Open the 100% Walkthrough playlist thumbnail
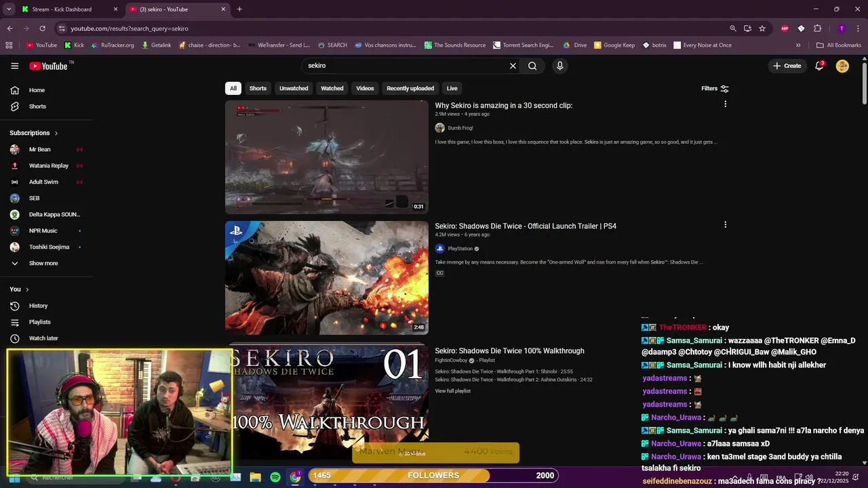This screenshot has height=488, width=868. tap(327, 401)
